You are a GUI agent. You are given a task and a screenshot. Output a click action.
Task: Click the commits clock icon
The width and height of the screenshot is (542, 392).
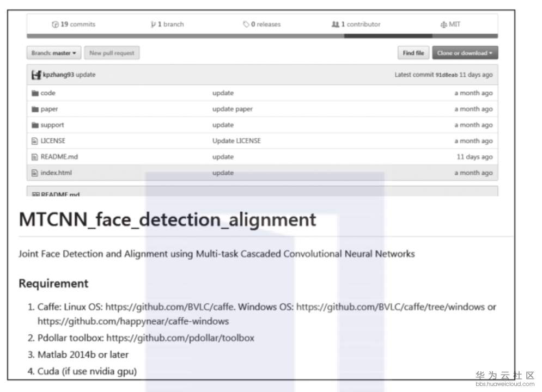point(55,24)
